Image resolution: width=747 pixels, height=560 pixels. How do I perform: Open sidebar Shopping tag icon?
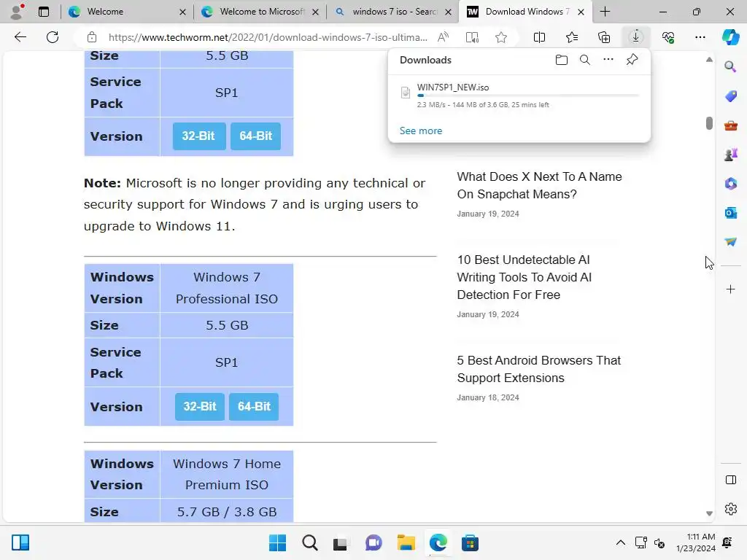coord(730,96)
